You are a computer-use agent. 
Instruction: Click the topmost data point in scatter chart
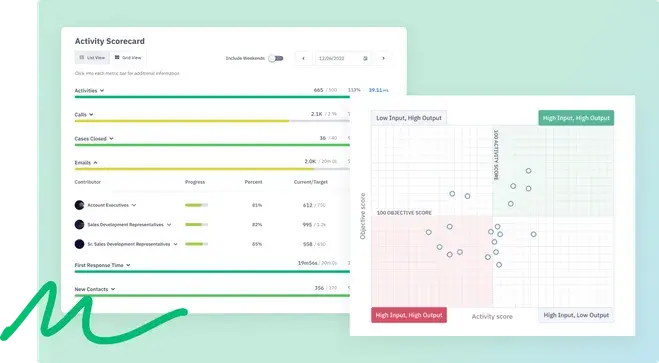click(x=528, y=171)
